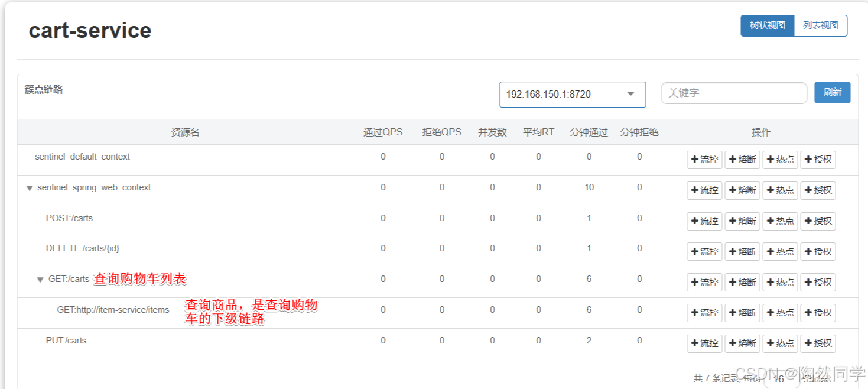The image size is (868, 389).
Task: Open the 192.168.150.1:8720 machine dropdown
Action: coord(573,95)
